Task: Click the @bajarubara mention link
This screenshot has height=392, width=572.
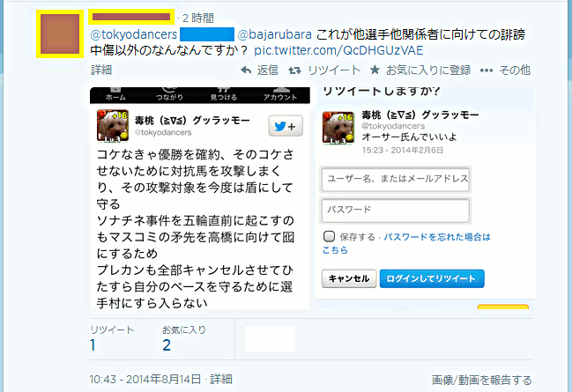Action: coord(274,34)
